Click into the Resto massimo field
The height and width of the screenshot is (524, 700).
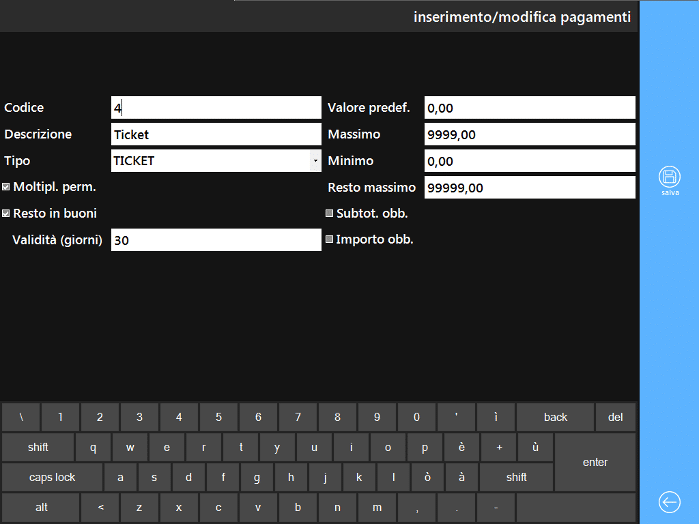click(x=530, y=187)
